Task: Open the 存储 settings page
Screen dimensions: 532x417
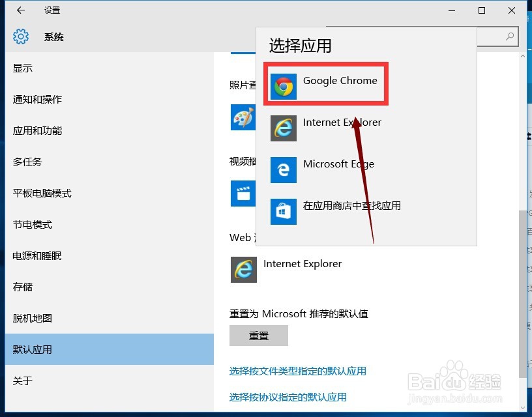Action: click(x=110, y=287)
